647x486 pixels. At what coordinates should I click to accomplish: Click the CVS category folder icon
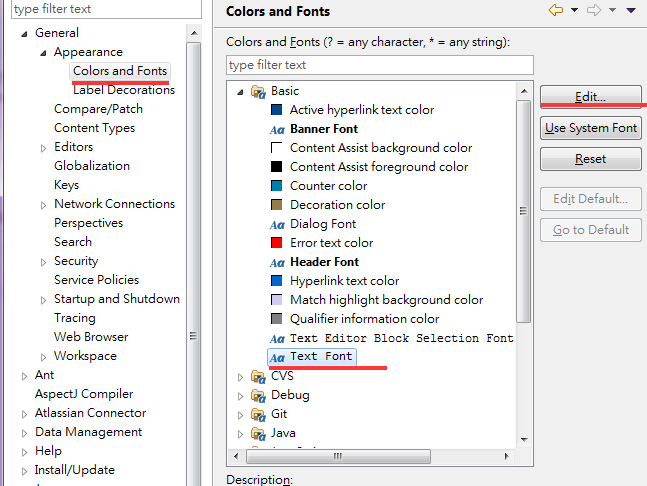[258, 376]
